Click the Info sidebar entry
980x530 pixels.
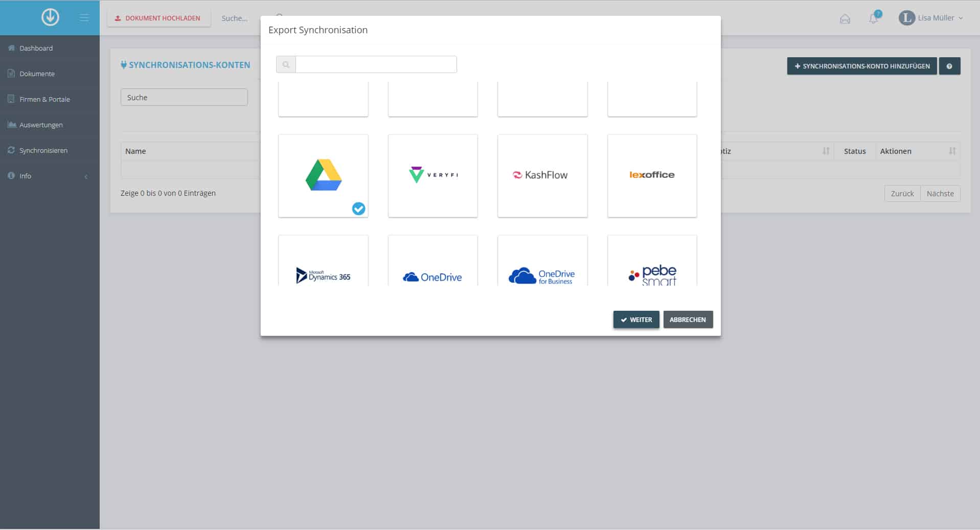pyautogui.click(x=50, y=176)
